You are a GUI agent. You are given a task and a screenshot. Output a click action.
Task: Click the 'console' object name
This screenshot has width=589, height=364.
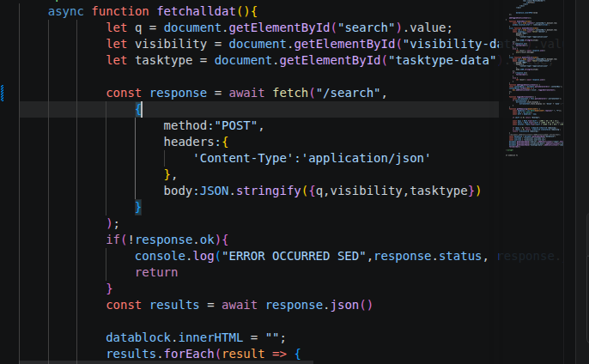[x=160, y=256]
